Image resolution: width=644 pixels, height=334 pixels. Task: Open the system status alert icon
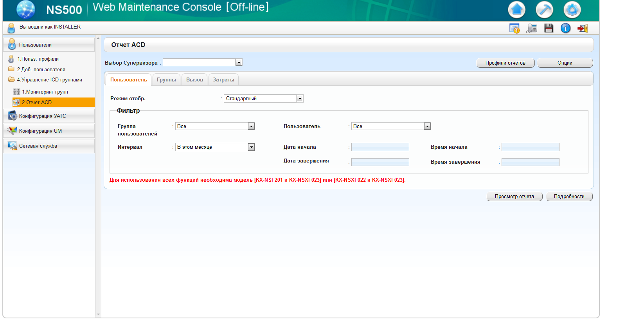[514, 28]
